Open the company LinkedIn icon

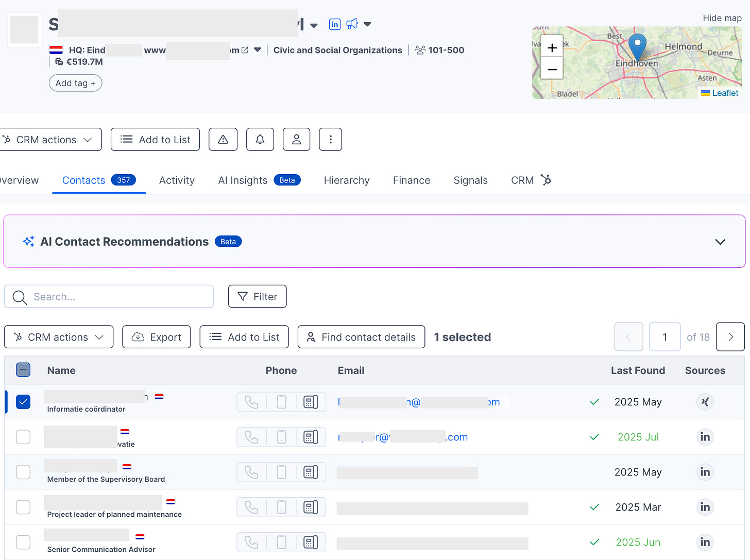[x=335, y=24]
